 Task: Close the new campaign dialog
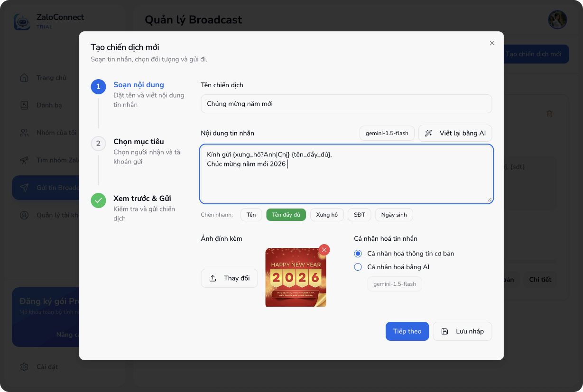click(x=492, y=43)
